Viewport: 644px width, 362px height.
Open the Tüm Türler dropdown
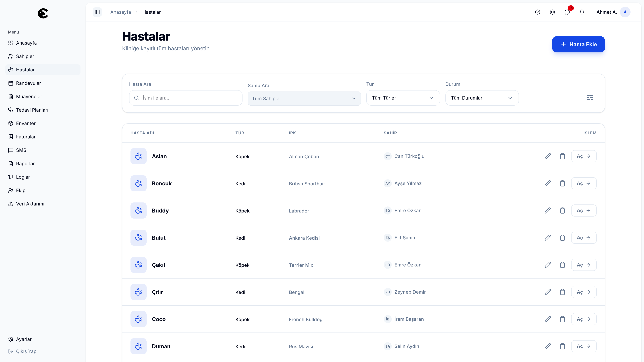(403, 98)
